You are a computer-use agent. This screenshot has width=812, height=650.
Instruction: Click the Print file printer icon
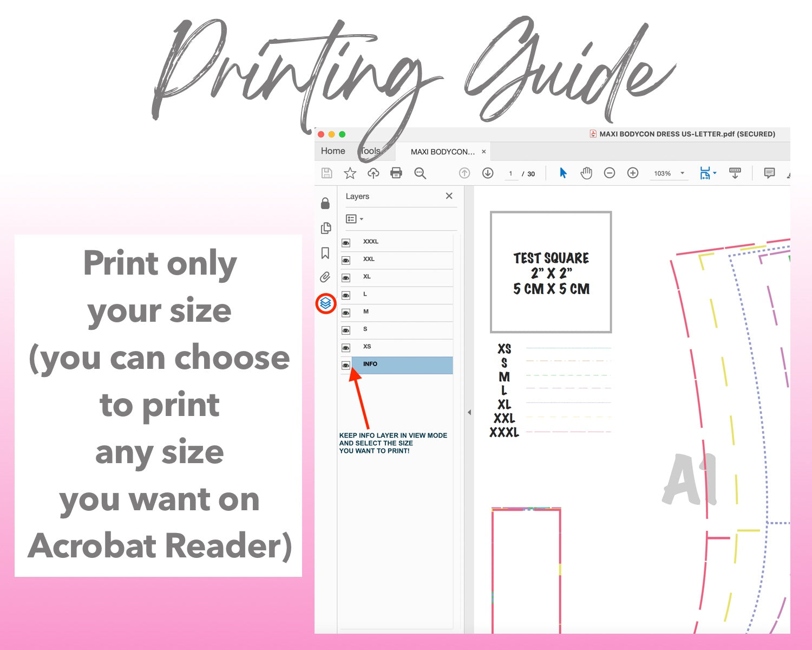click(396, 173)
